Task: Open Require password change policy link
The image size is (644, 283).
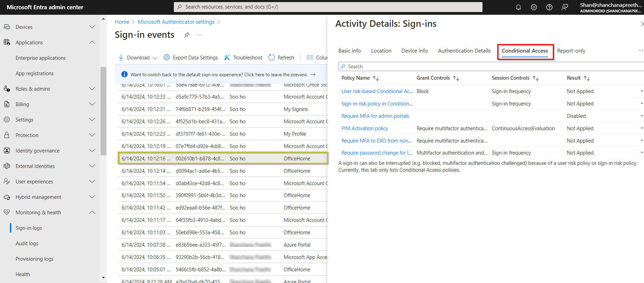Action: coord(377,153)
